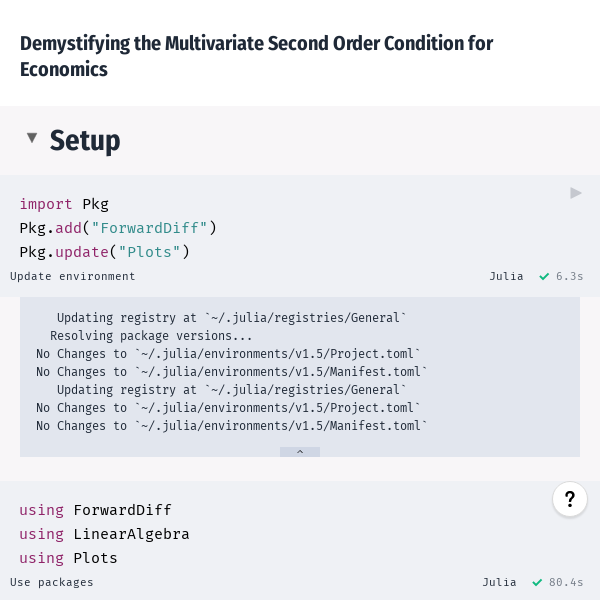The height and width of the screenshot is (600, 600).
Task: Click the green checkmark beside 6.3s
Action: (x=544, y=276)
